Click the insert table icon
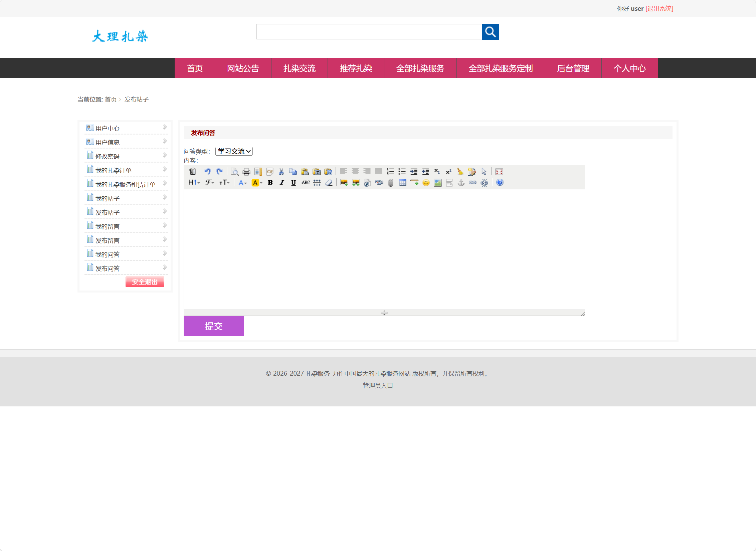Viewport: 756px width, 551px height. pyautogui.click(x=402, y=183)
